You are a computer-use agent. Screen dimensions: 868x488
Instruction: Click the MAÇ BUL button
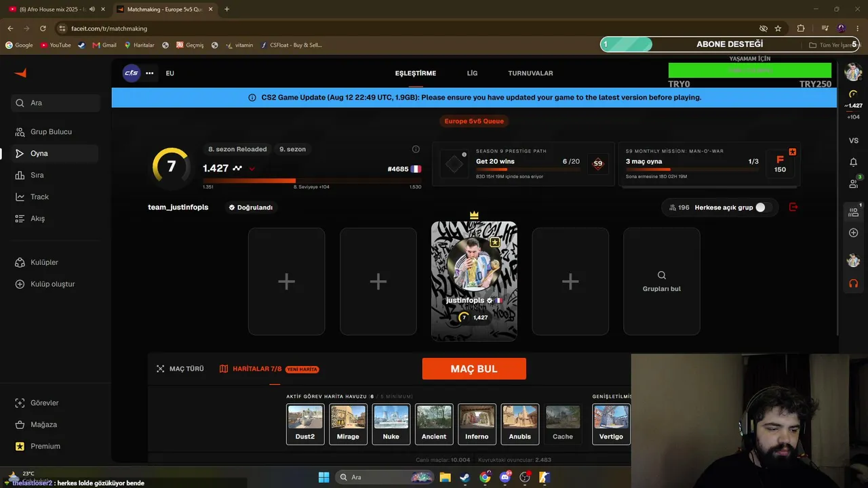474,369
